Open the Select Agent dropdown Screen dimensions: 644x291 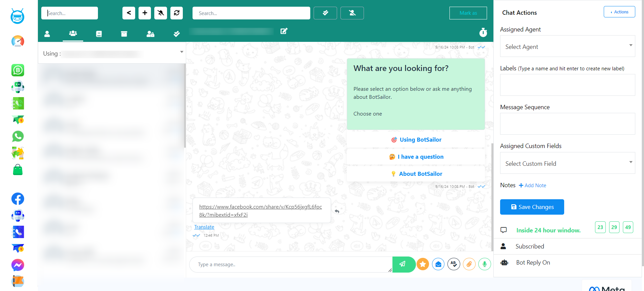click(x=568, y=46)
